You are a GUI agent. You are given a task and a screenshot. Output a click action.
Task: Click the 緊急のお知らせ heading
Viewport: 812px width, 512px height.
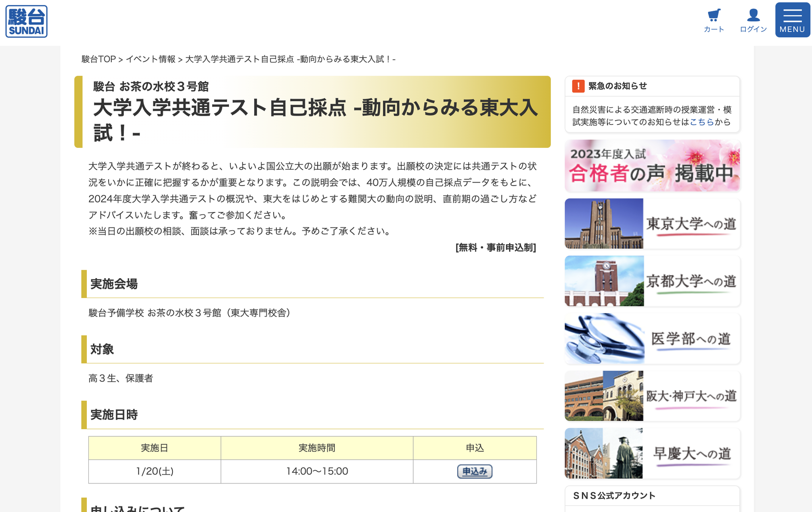tap(617, 86)
